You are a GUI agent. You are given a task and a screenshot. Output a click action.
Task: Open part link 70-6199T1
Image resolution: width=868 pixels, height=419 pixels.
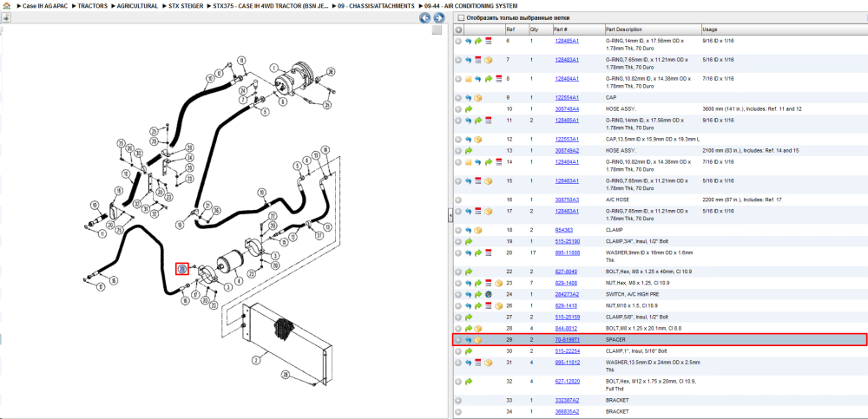[568, 340]
